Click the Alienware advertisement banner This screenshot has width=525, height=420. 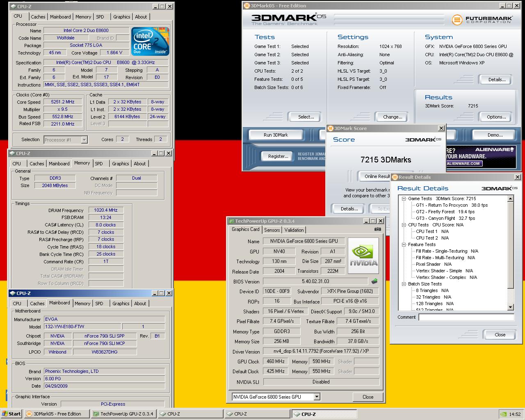click(x=480, y=156)
